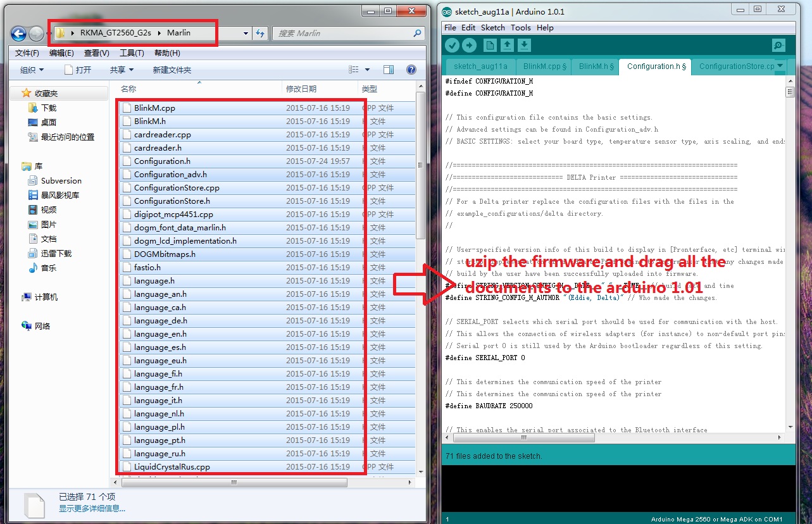812x524 pixels.
Task: Select the digipot_mcp4451.cpp file row
Action: (x=266, y=214)
